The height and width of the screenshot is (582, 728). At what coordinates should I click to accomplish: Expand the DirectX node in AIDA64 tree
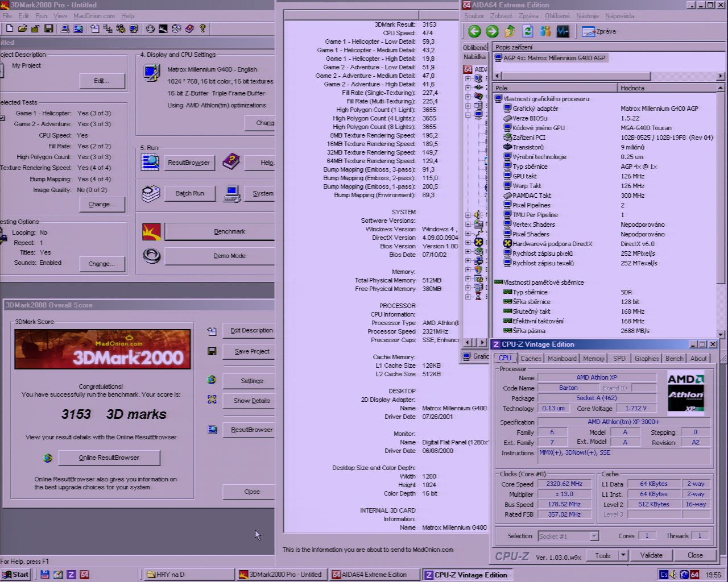pyautogui.click(x=468, y=242)
